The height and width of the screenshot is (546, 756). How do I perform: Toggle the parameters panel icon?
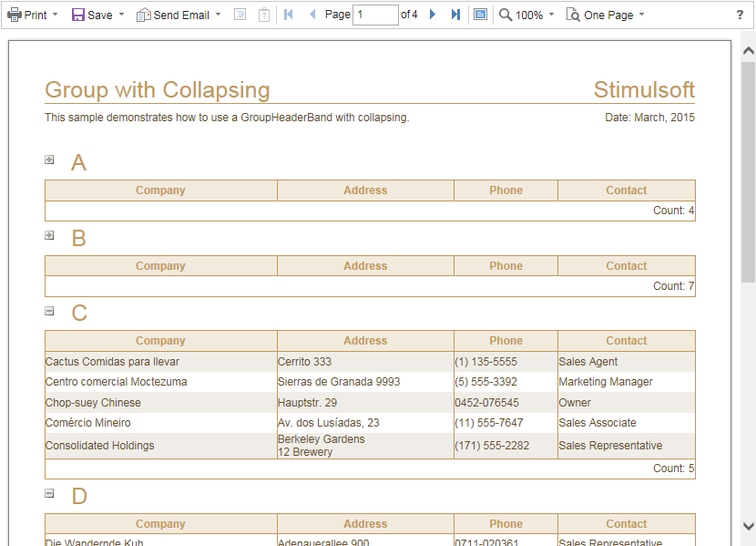[x=264, y=15]
